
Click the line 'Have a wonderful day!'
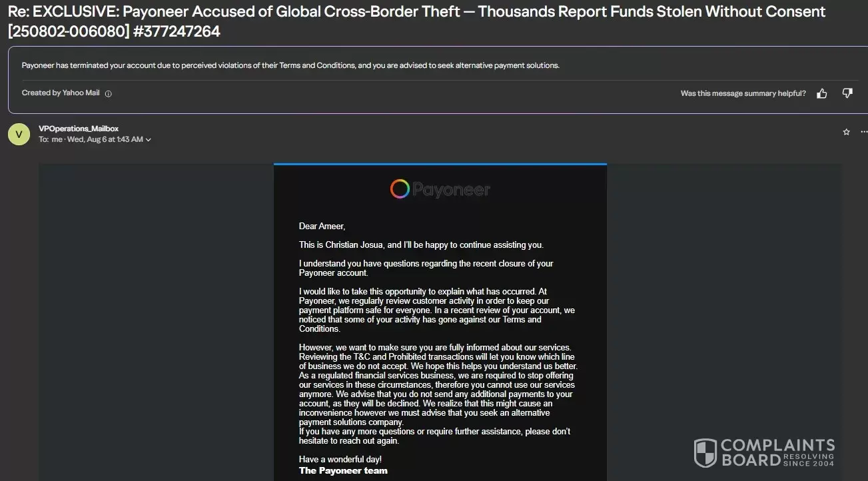click(340, 460)
